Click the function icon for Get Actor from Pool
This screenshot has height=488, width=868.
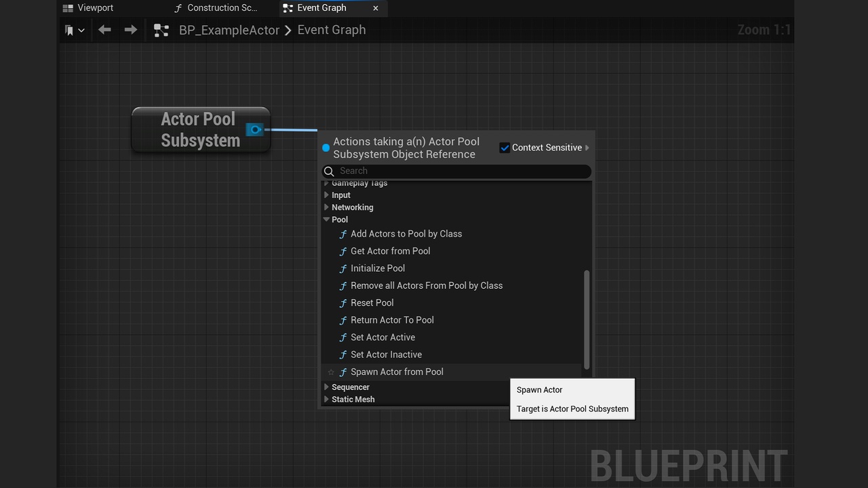(343, 251)
